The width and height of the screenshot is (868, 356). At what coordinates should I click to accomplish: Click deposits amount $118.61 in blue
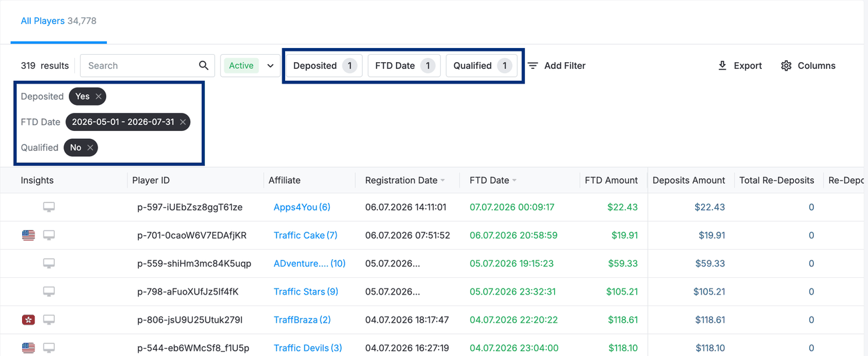(x=710, y=320)
